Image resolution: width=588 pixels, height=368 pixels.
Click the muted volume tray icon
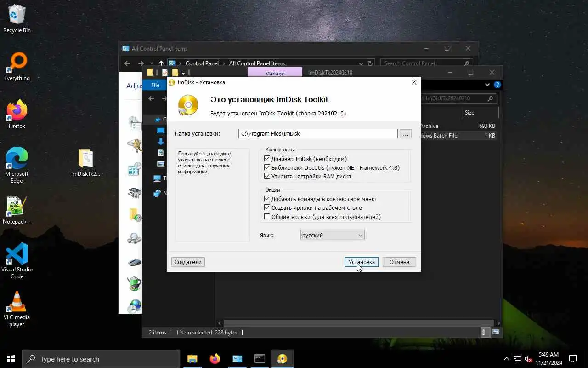coord(528,359)
